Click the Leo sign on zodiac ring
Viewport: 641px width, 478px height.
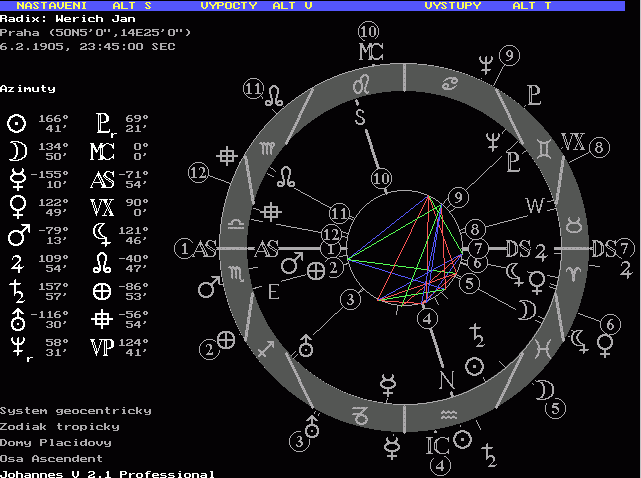click(361, 85)
